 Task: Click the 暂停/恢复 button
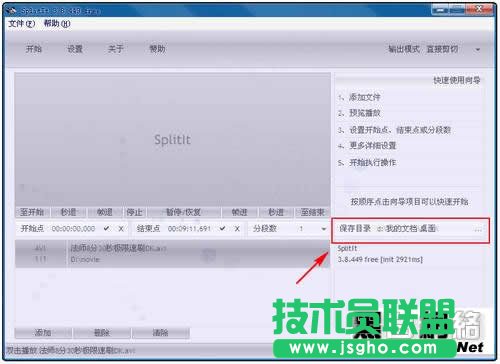coord(184,212)
